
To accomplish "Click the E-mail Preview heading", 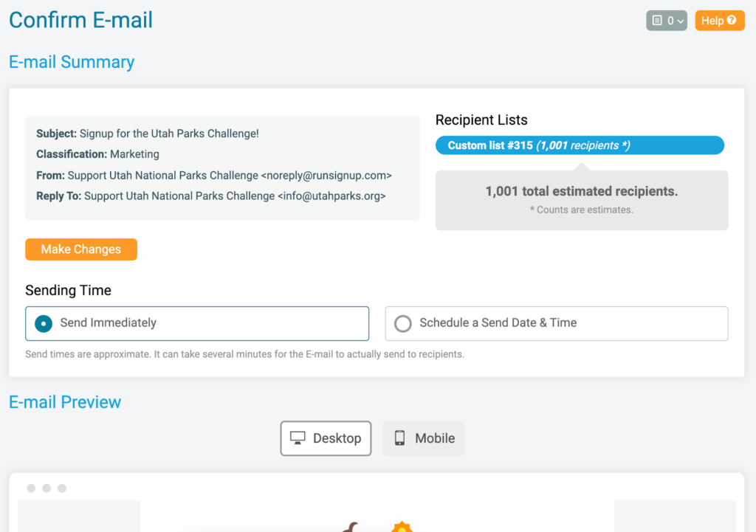I will (65, 402).
